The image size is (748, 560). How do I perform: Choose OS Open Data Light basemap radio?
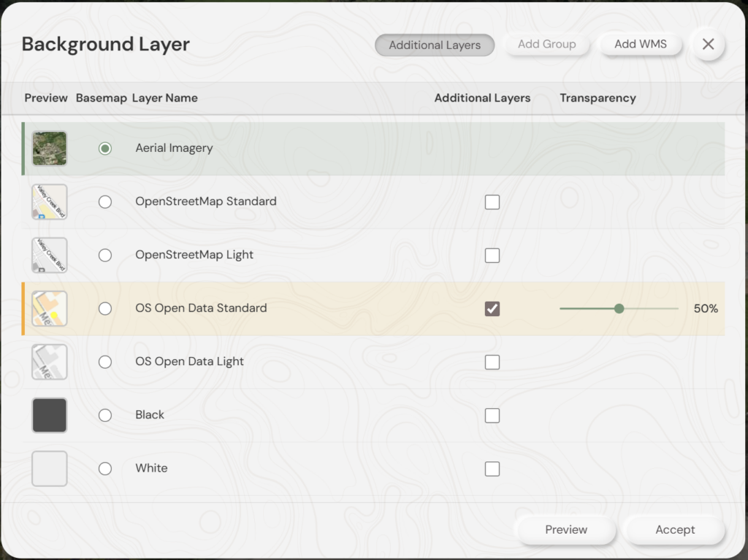point(105,361)
